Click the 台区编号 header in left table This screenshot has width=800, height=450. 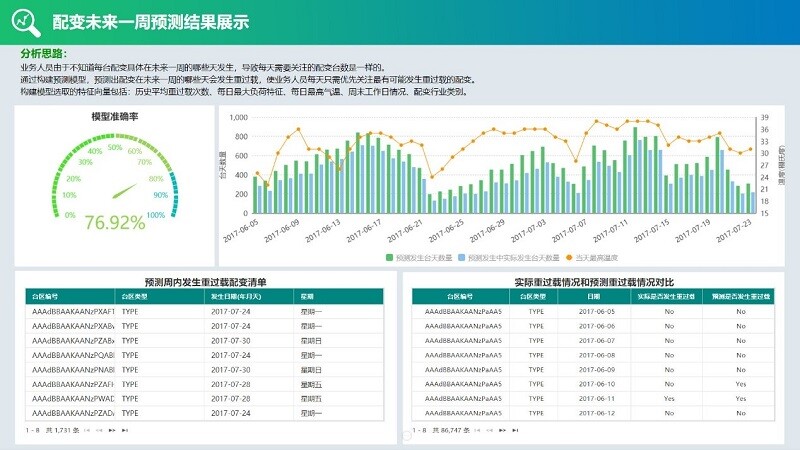pyautogui.click(x=46, y=297)
